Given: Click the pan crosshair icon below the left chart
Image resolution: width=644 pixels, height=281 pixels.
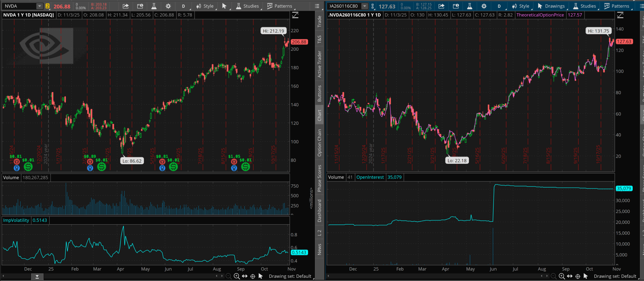Looking at the screenshot, I should (x=253, y=276).
